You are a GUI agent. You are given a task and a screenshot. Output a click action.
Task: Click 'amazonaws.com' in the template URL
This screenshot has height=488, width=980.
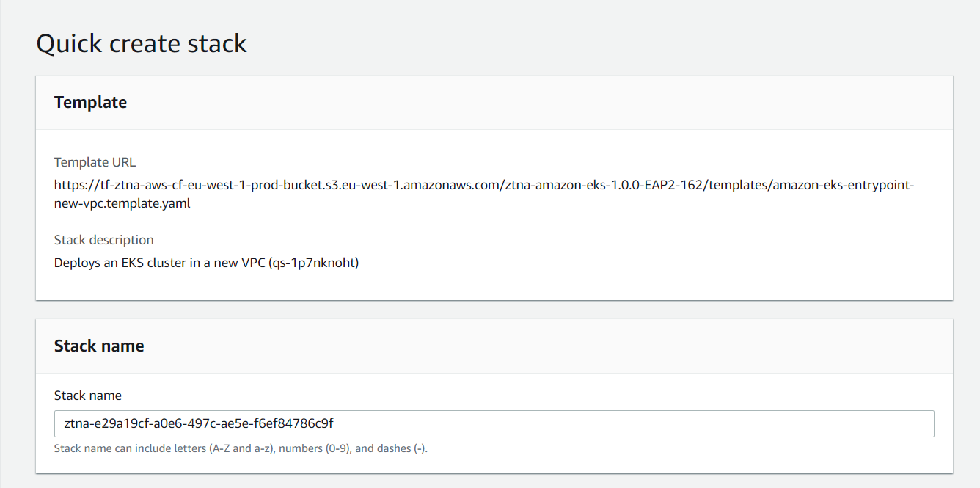point(458,186)
